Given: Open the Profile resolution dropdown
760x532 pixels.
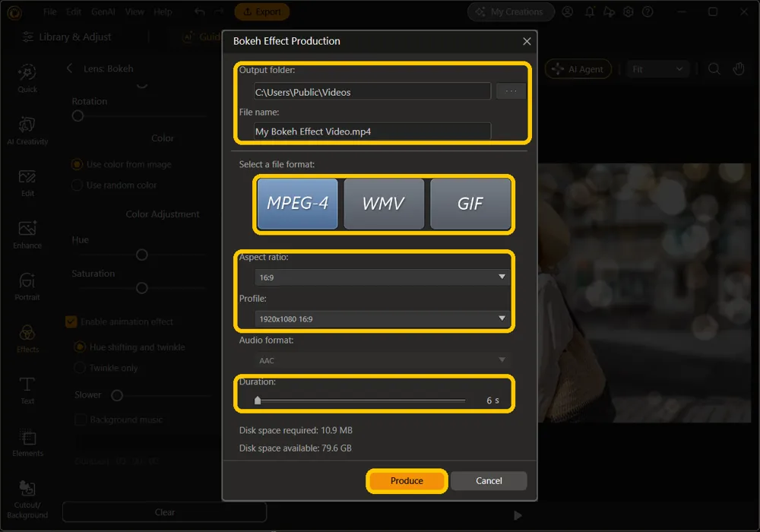Looking at the screenshot, I should pyautogui.click(x=382, y=318).
